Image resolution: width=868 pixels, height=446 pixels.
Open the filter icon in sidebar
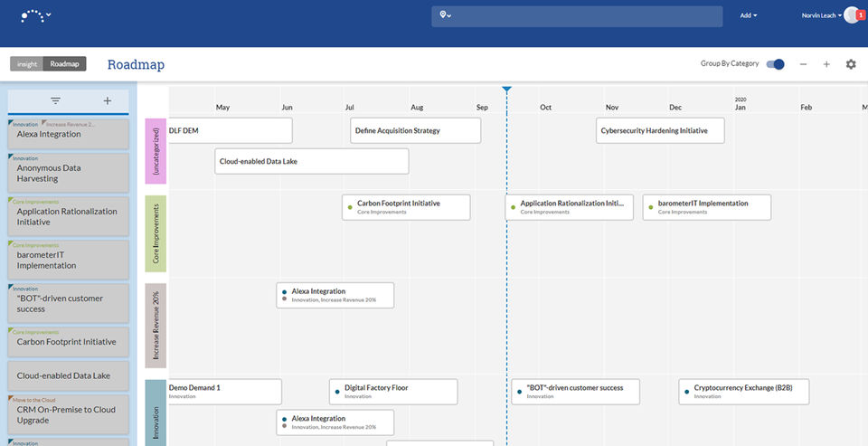point(55,100)
